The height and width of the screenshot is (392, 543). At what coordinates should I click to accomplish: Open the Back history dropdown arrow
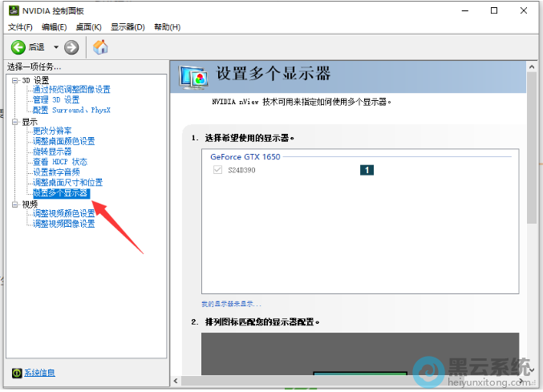tap(56, 47)
